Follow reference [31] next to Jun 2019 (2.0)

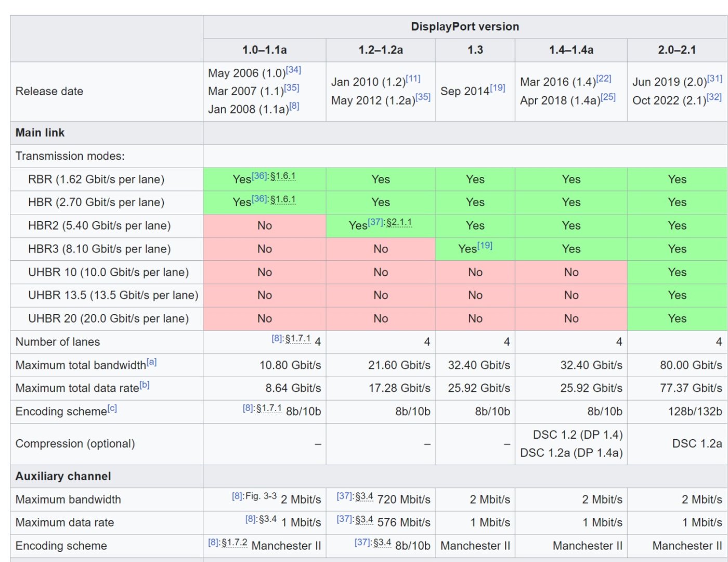point(715,79)
